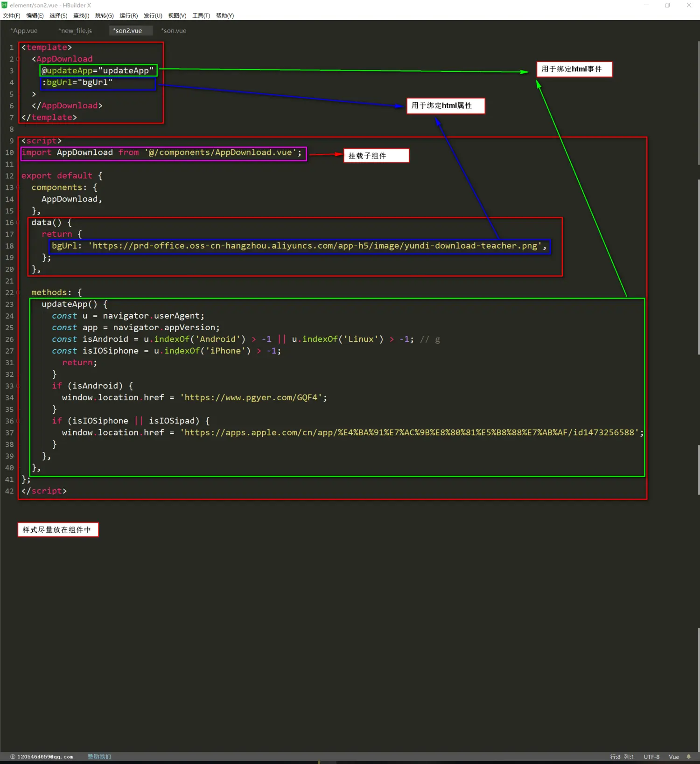700x764 pixels.
Task: Click the '</AppDownload>' closing tag
Action: [67, 106]
